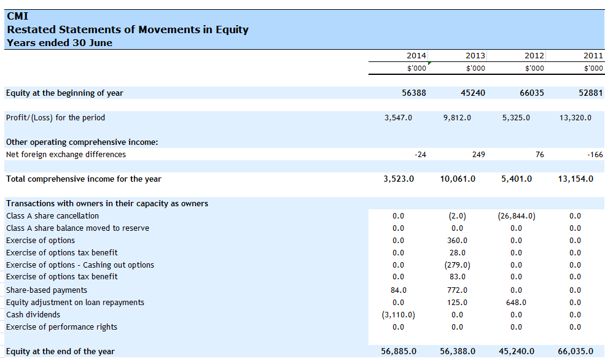The width and height of the screenshot is (605, 364).
Task: Click profit value 5,325.0
Action: point(516,118)
